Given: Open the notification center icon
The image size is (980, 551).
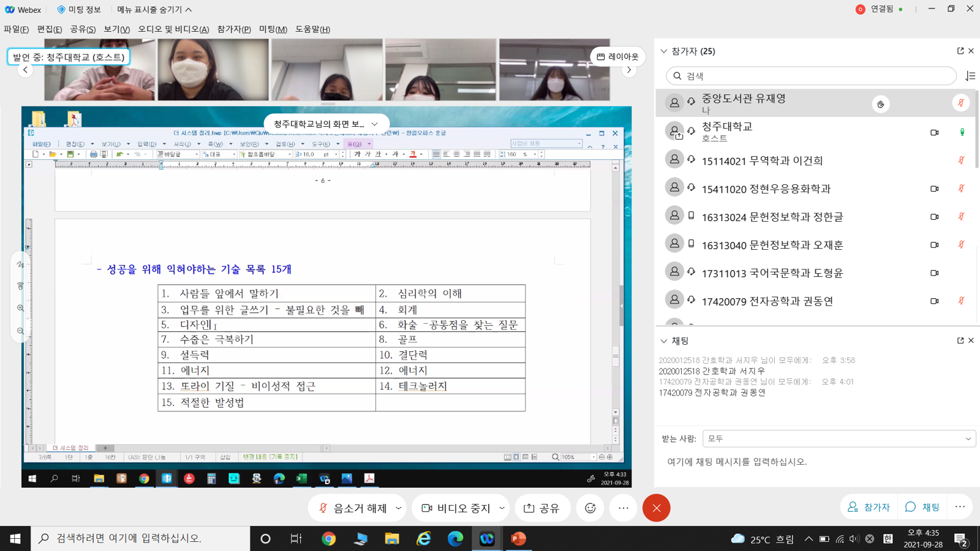Looking at the screenshot, I should click(x=961, y=539).
